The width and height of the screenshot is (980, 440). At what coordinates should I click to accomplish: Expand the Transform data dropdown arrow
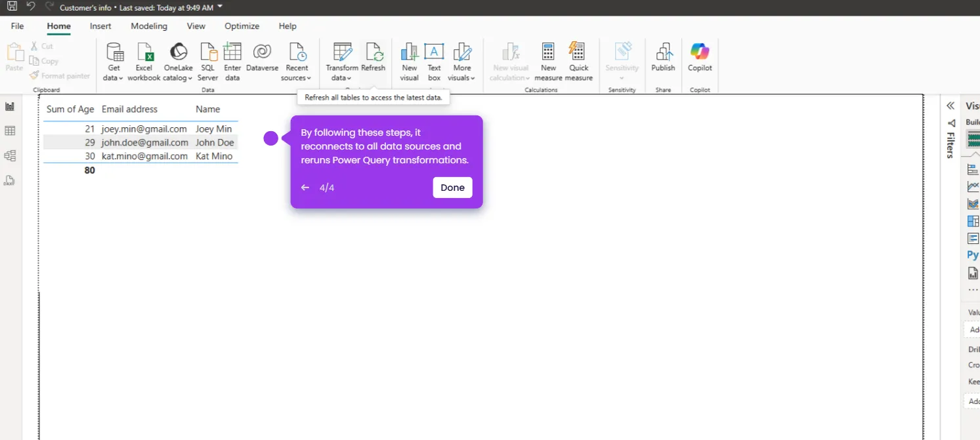click(349, 78)
